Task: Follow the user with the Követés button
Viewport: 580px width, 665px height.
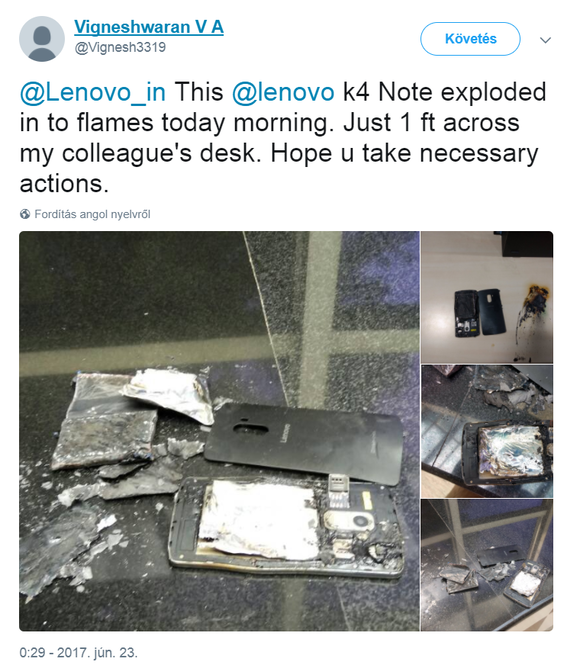Action: (x=470, y=39)
